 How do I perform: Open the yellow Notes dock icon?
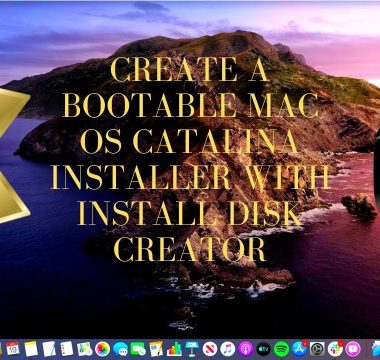pyautogui.click(x=31, y=349)
